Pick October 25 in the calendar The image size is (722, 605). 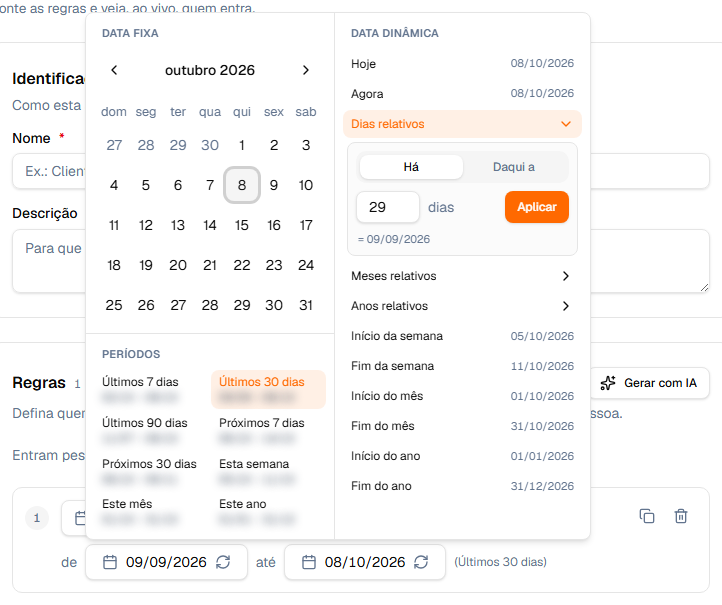point(114,305)
